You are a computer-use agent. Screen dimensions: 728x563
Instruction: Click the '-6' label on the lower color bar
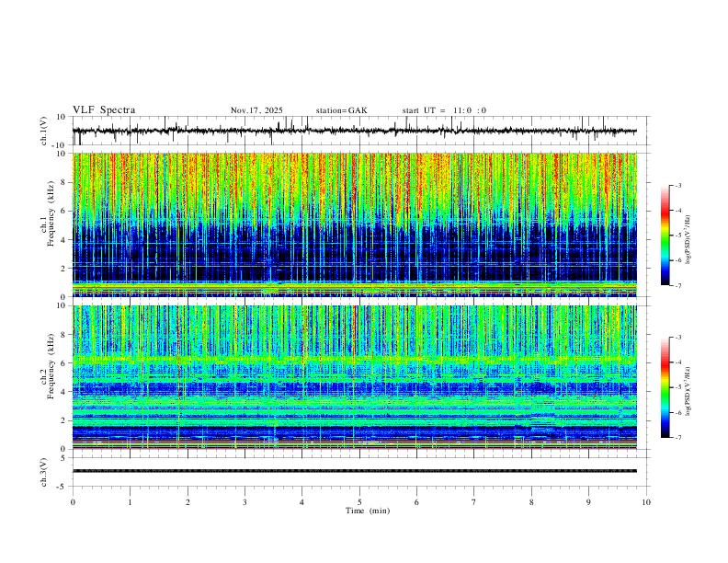pos(677,412)
